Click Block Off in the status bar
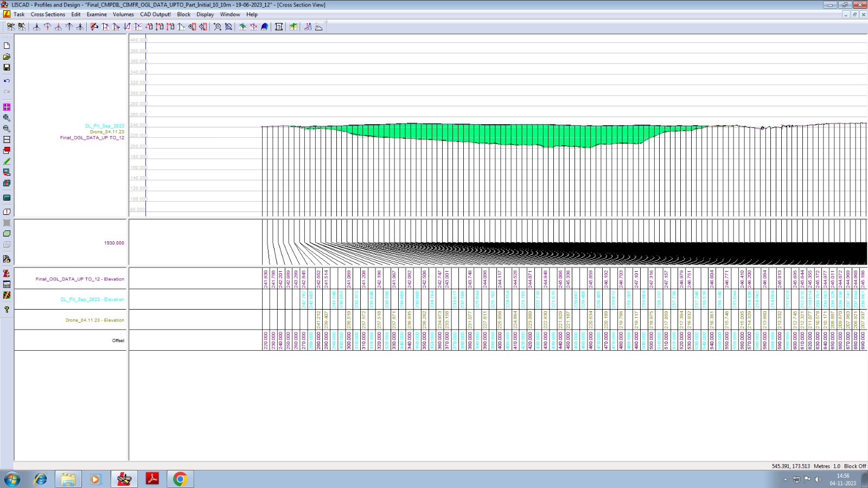The height and width of the screenshot is (488, 868). click(x=855, y=466)
